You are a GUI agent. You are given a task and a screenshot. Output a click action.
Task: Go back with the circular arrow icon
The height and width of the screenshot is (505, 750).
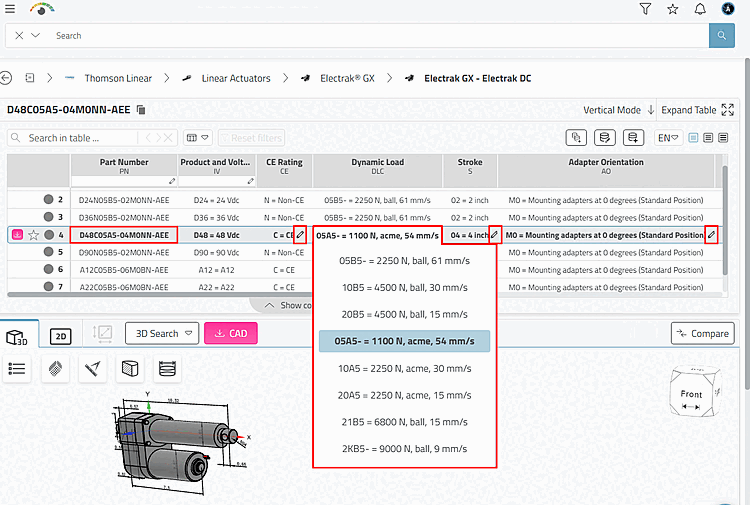click(5, 77)
